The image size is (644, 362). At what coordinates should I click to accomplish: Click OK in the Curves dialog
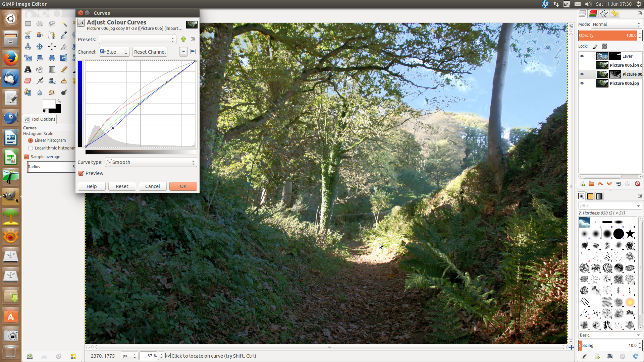click(183, 186)
